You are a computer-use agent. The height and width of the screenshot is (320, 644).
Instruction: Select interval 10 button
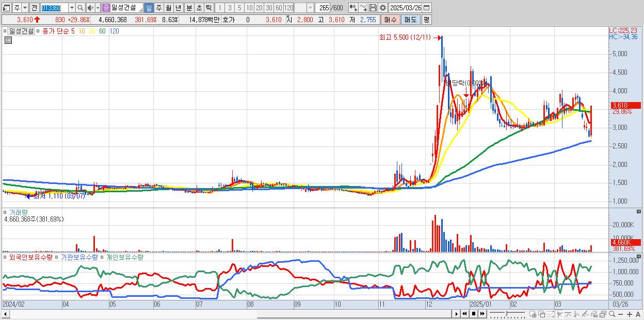249,8
